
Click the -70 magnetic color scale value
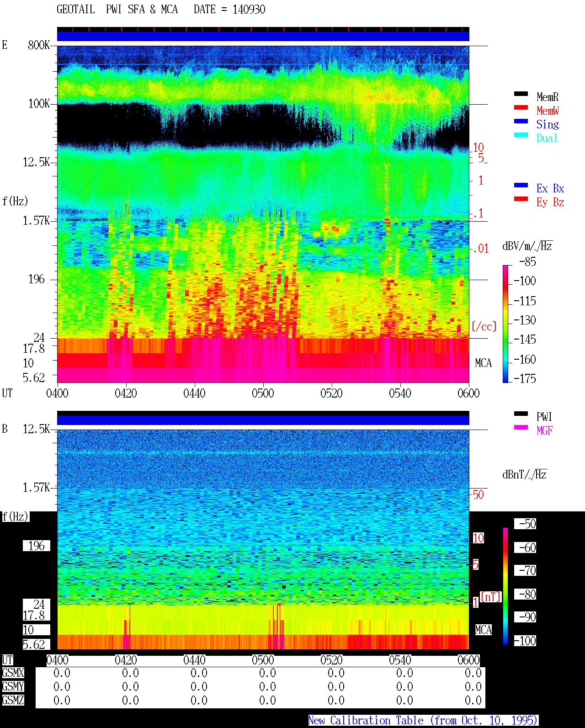[526, 570]
